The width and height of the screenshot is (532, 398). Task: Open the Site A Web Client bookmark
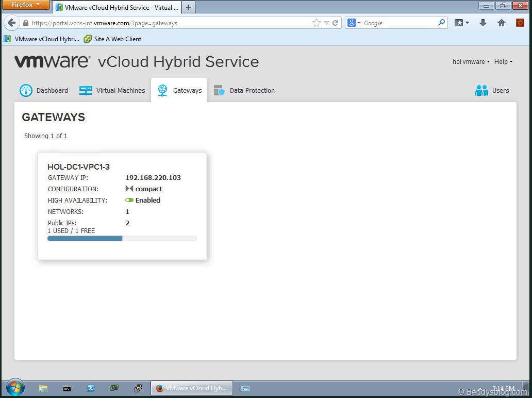pos(113,39)
